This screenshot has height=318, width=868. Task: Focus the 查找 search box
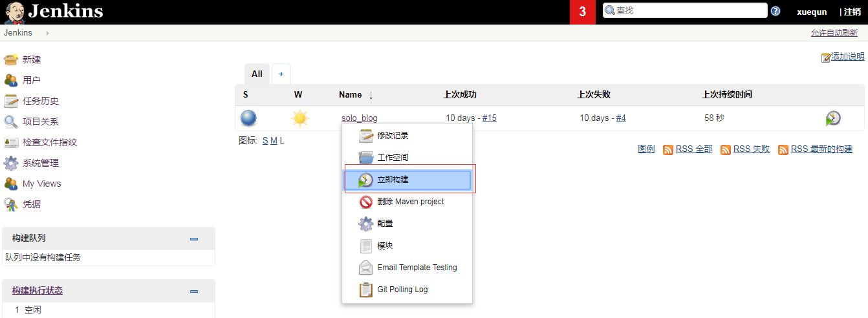(685, 11)
